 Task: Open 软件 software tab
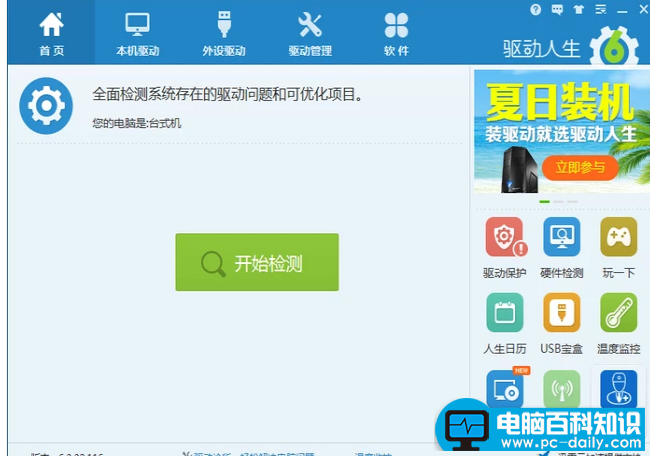pos(396,33)
